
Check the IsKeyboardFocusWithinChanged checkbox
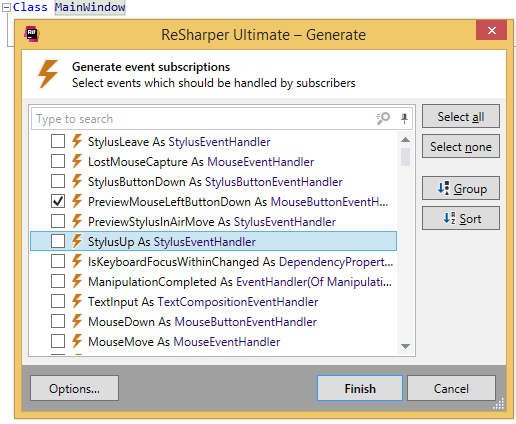[x=58, y=261]
